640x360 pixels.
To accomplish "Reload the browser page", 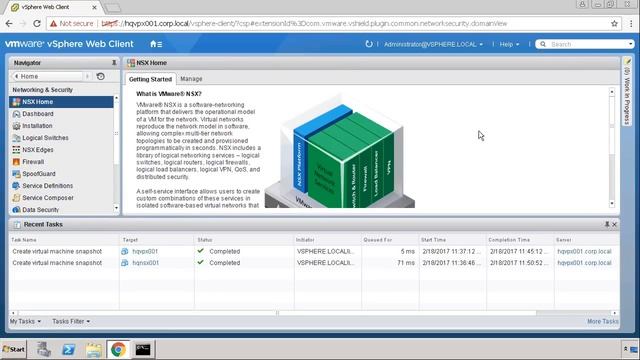I will (37, 24).
